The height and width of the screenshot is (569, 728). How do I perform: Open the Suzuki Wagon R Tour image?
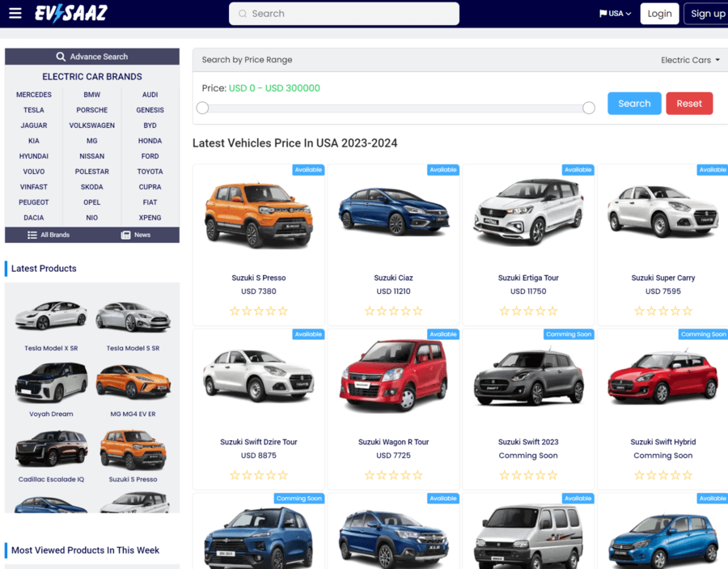tap(394, 376)
